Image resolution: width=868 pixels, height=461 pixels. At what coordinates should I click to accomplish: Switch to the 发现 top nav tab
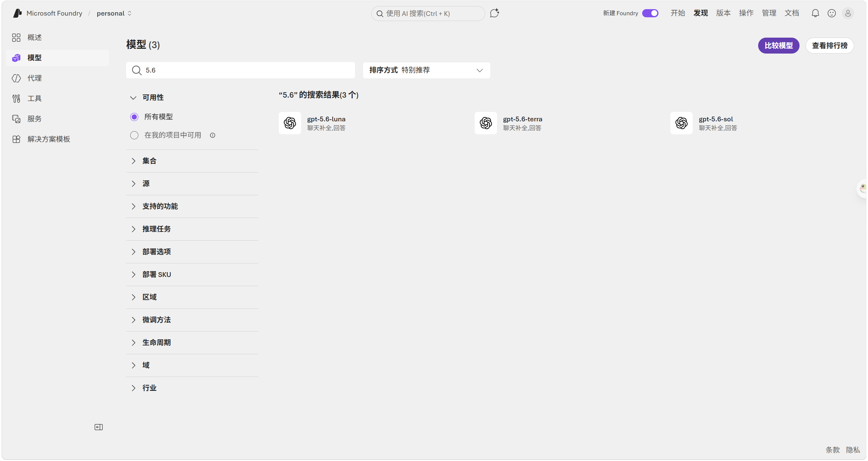pyautogui.click(x=701, y=13)
